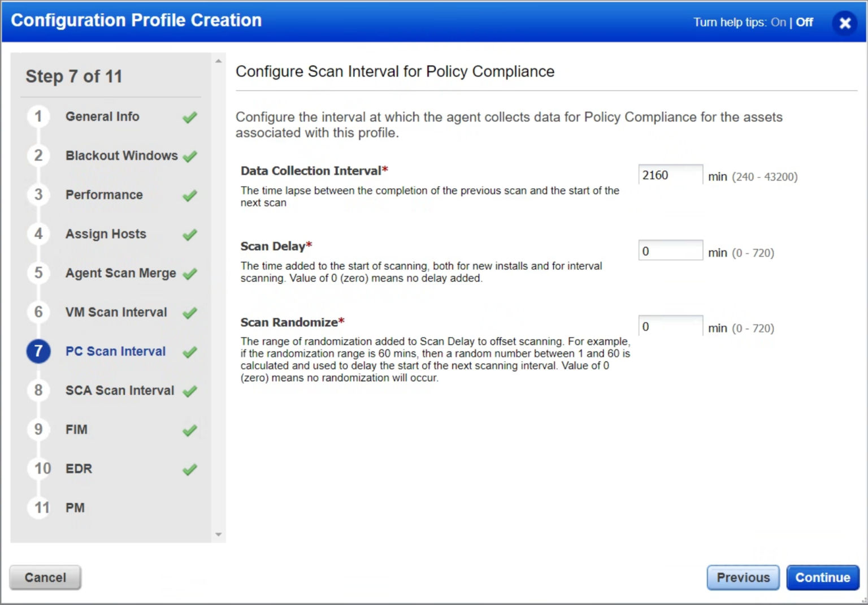This screenshot has width=868, height=605.
Task: Click the step 11 PM circle icon
Action: click(x=38, y=508)
